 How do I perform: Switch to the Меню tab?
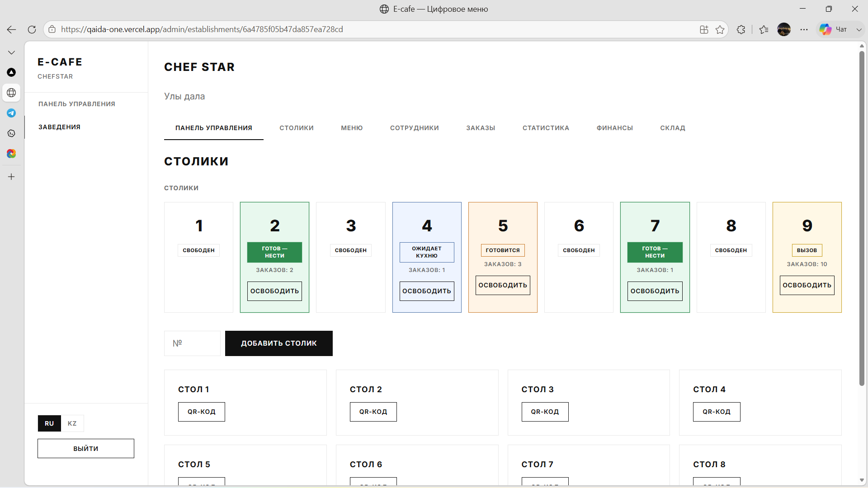352,128
